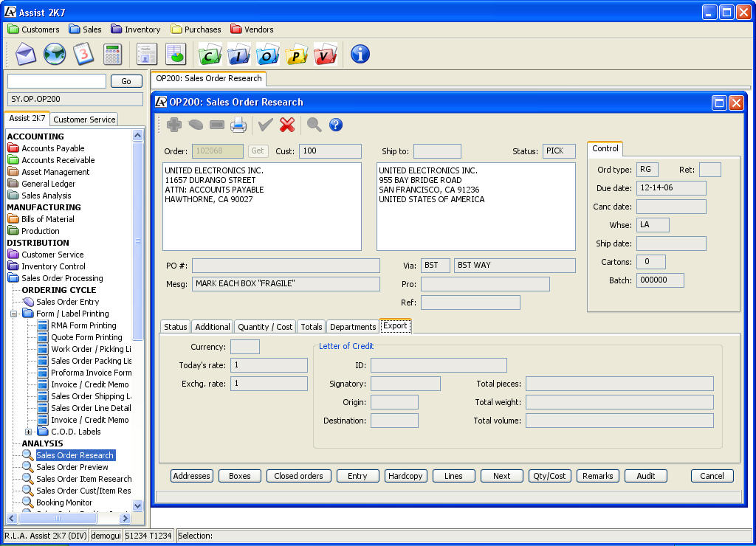Viewport: 756px width, 546px height.
Task: Open the calculator icon in main toolbar
Action: (x=112, y=54)
